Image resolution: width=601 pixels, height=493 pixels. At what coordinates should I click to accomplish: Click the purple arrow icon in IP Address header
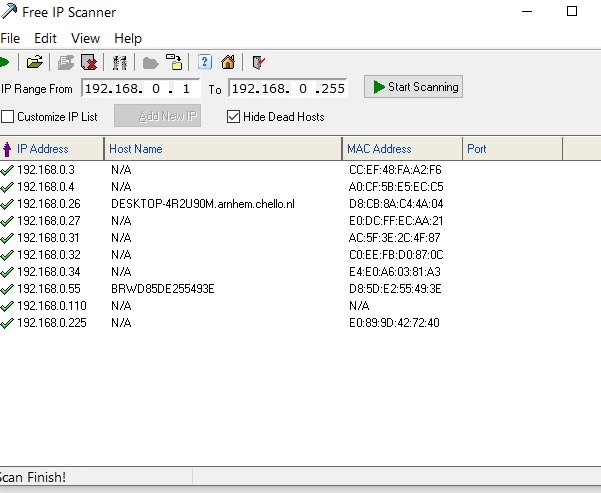click(x=7, y=149)
